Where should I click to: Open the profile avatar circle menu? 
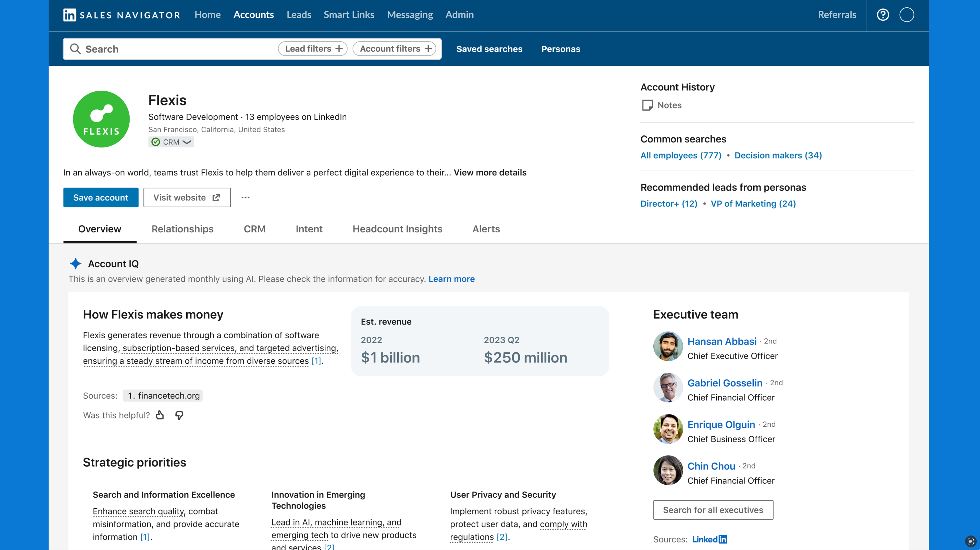tap(906, 15)
